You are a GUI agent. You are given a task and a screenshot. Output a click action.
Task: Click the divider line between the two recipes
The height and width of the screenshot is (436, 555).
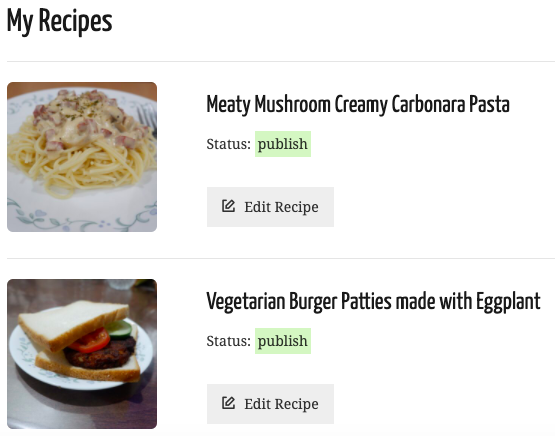point(281,258)
